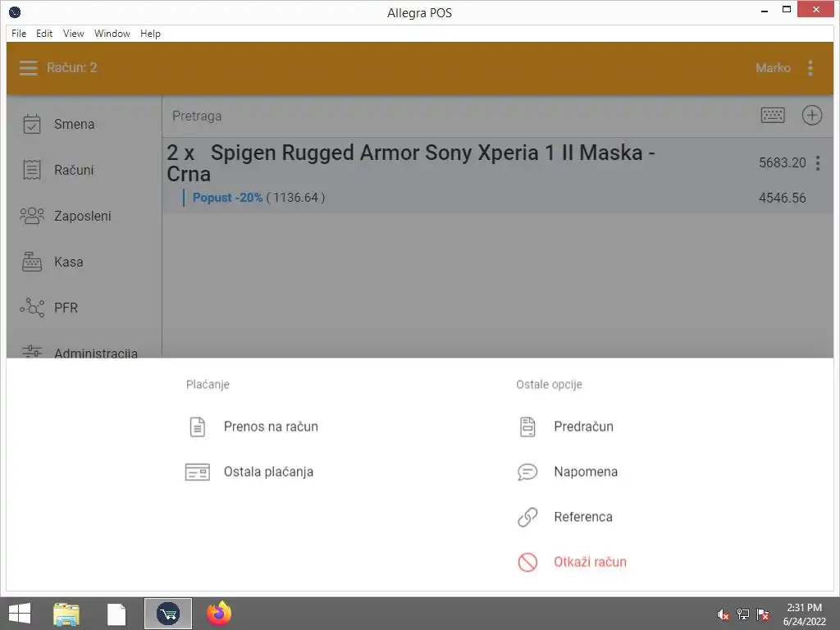Click the Prenos na račun document icon
840x630 pixels.
click(197, 427)
